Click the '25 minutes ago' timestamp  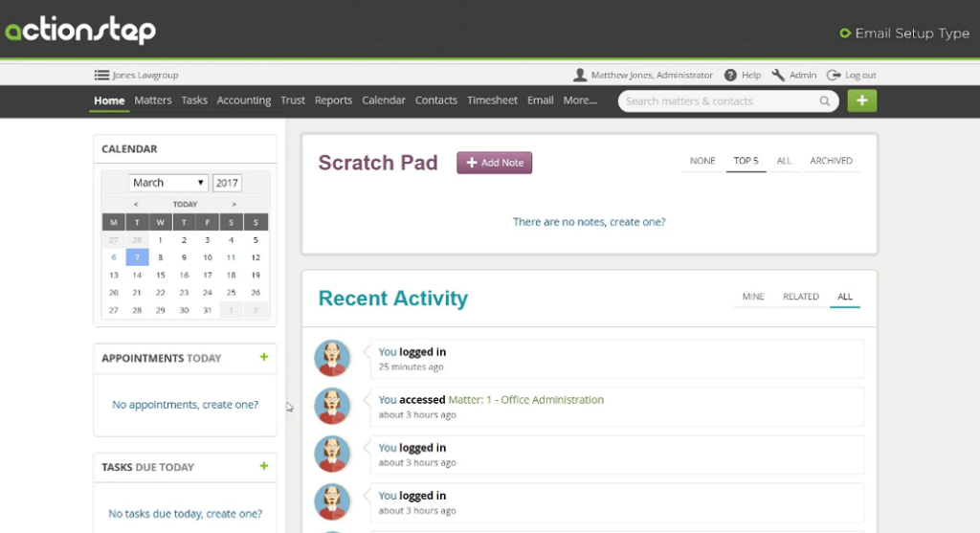click(x=411, y=366)
